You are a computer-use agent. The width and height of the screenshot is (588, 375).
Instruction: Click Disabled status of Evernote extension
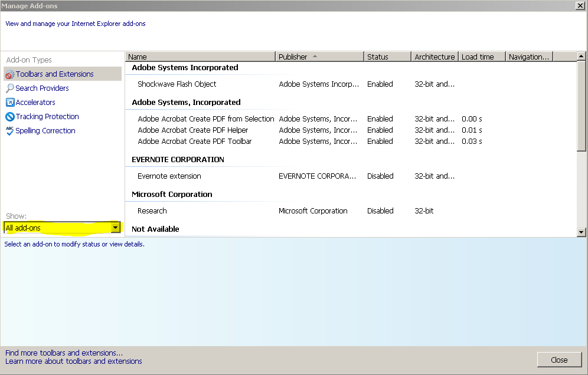380,176
